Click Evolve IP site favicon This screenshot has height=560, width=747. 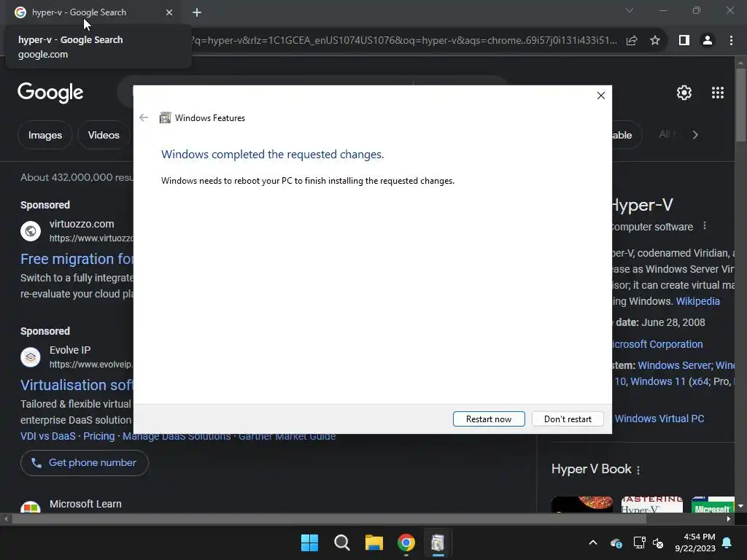click(31, 357)
